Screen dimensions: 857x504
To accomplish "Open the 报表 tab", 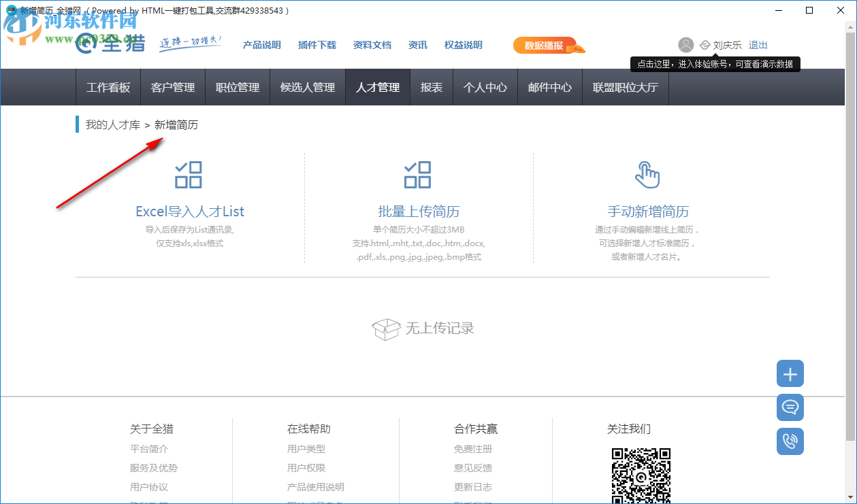I will (431, 87).
